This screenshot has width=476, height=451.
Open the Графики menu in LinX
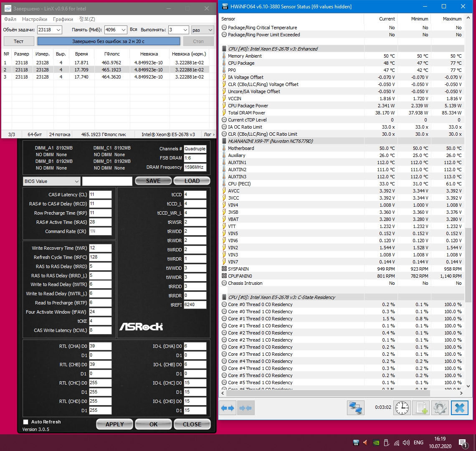click(x=63, y=19)
